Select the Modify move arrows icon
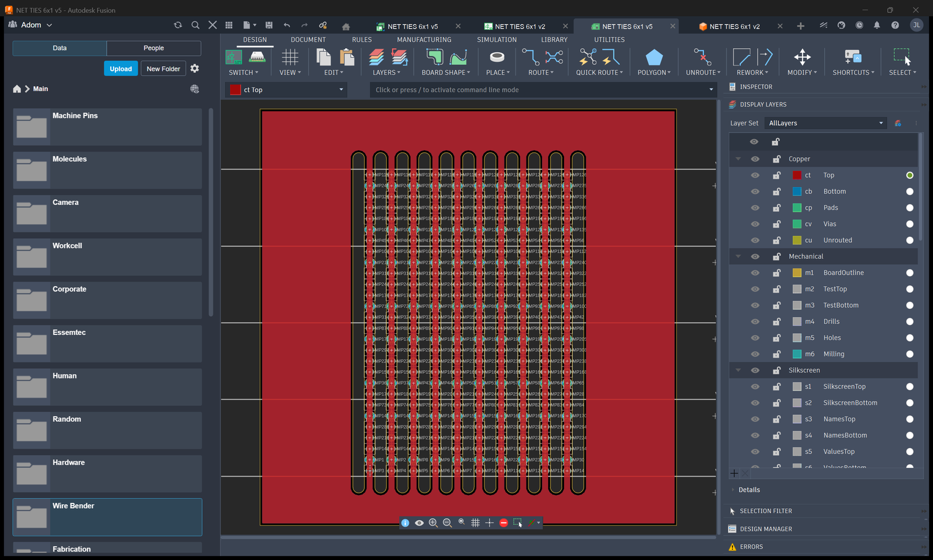Screen dimensions: 933x560 (802, 57)
